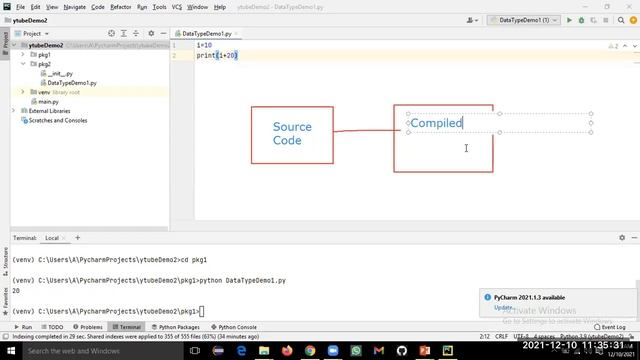The height and width of the screenshot is (360, 640).
Task: Collapse the ytubeDemo2 root folder
Action: click(x=14, y=45)
